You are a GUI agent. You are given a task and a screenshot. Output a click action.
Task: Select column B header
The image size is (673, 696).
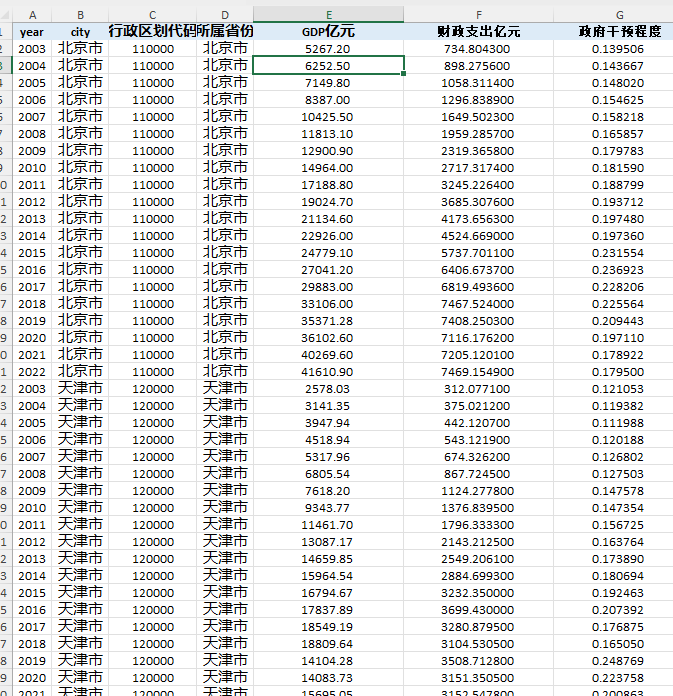tap(80, 15)
